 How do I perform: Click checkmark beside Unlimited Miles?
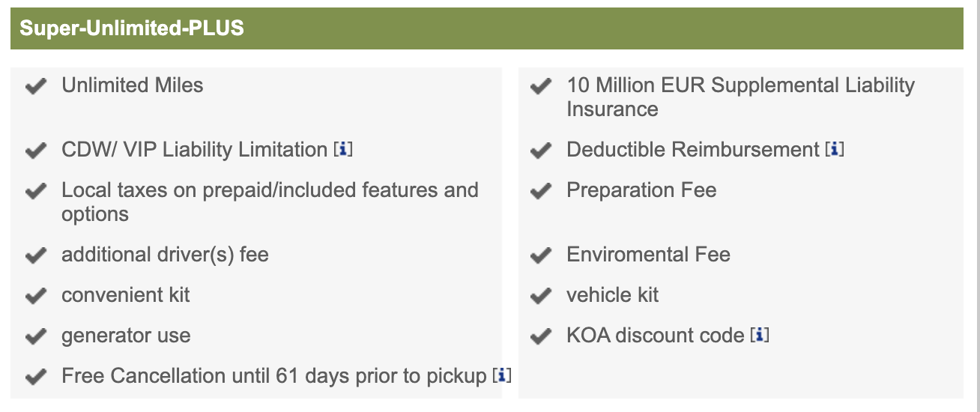(x=35, y=87)
